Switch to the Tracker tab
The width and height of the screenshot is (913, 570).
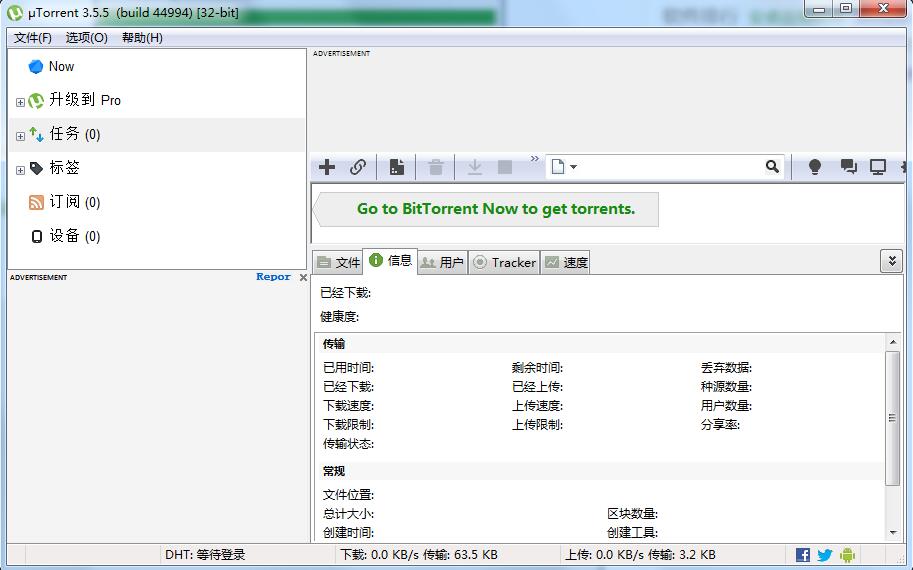(x=504, y=262)
